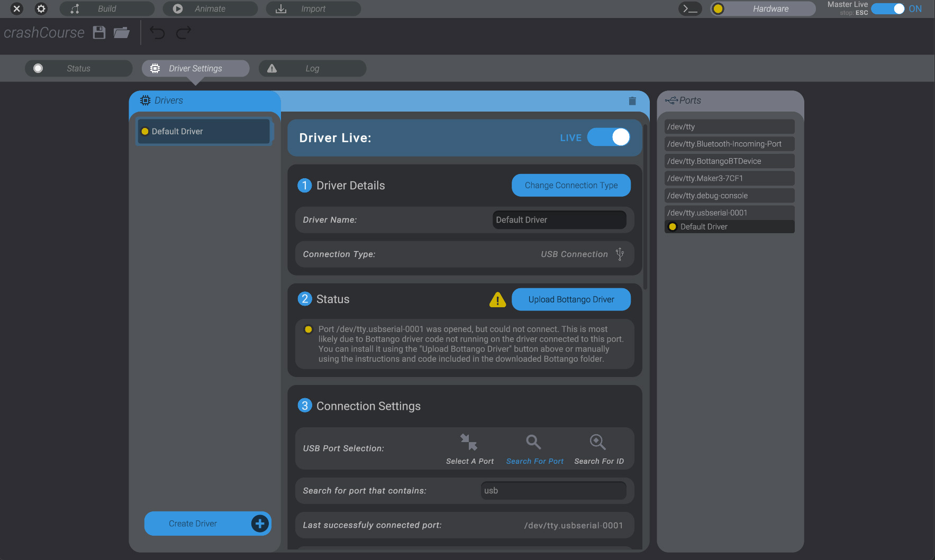Delete the current driver with trash icon
This screenshot has width=935, height=560.
pyautogui.click(x=632, y=100)
